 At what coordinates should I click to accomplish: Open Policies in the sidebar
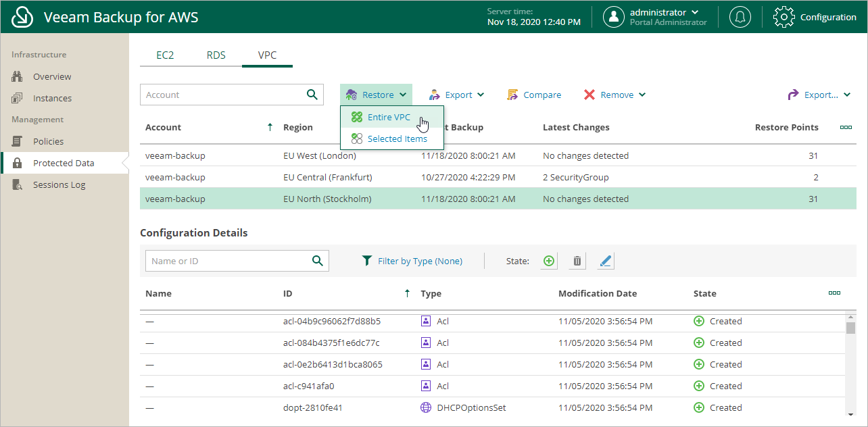coord(48,141)
